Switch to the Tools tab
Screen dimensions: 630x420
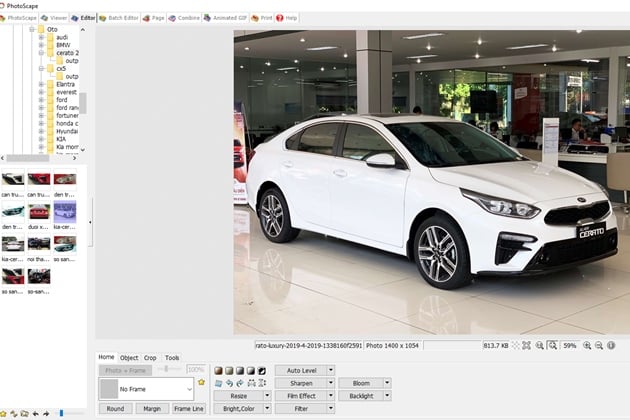pos(172,358)
